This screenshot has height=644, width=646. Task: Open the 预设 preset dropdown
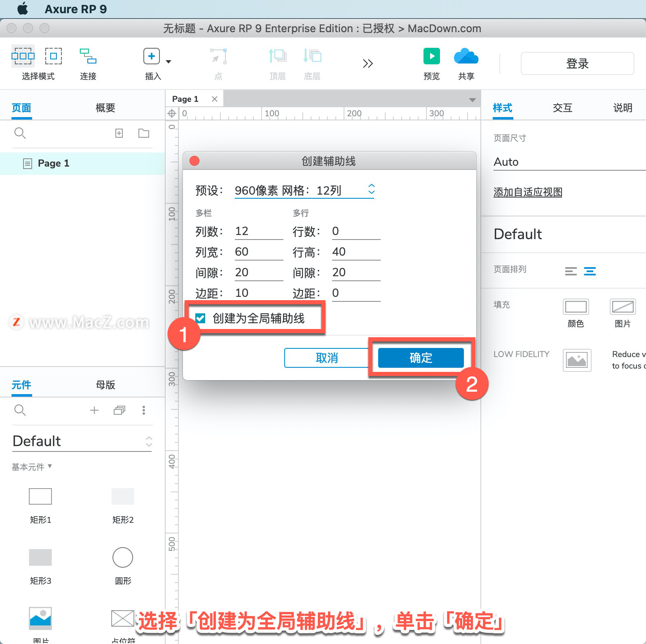(x=304, y=190)
